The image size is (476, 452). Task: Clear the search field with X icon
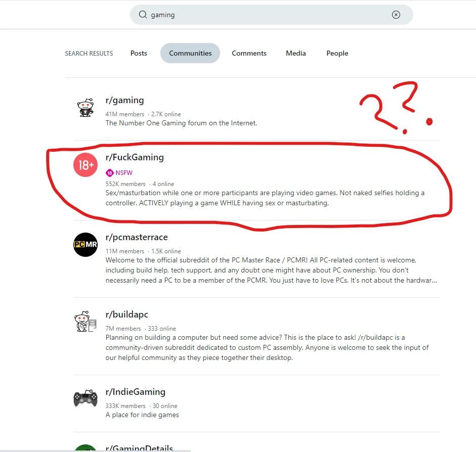click(x=396, y=15)
